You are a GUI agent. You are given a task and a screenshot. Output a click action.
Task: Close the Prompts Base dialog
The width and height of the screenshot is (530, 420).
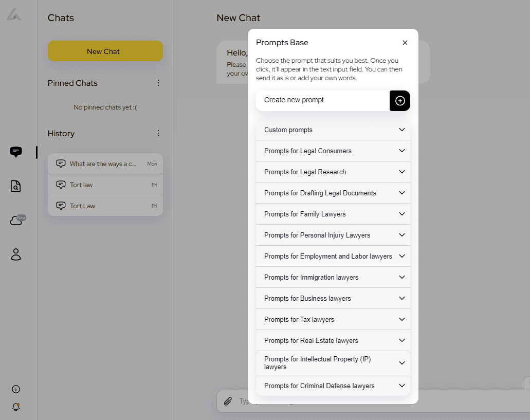click(405, 43)
